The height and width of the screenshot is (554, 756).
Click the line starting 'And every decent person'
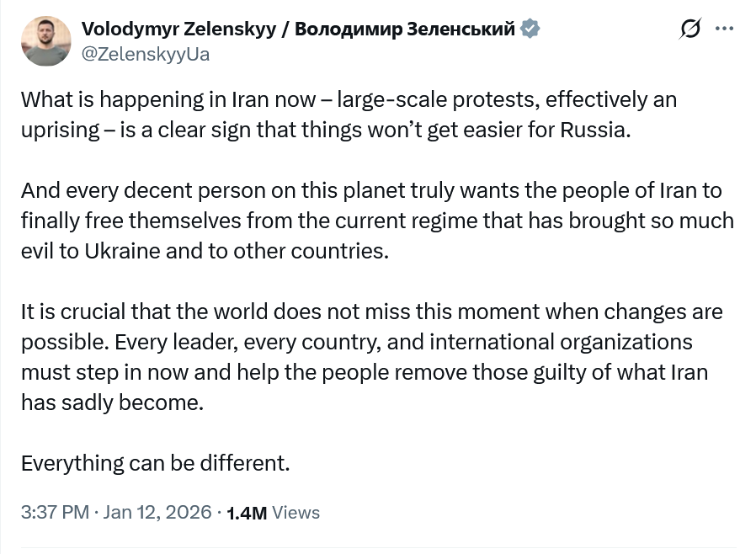pos(371,190)
